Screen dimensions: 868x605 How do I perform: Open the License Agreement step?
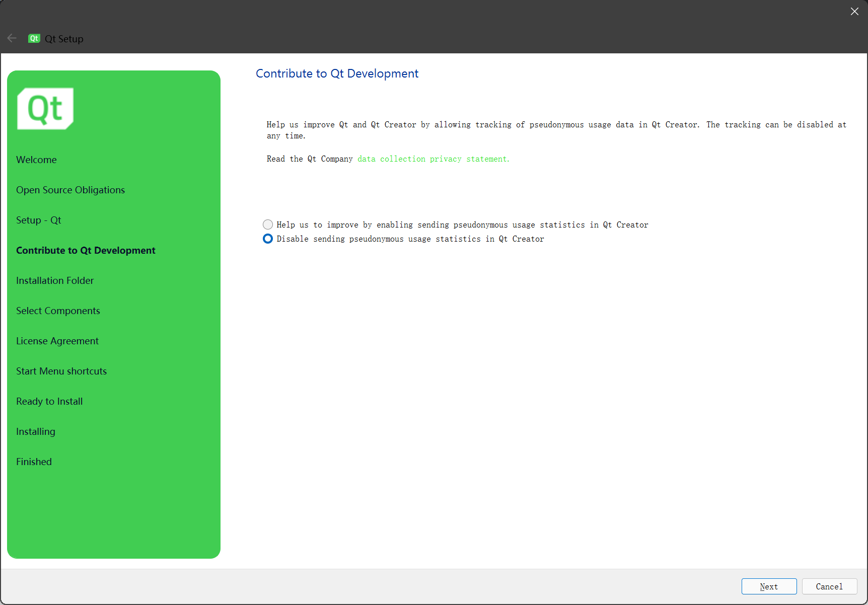(57, 341)
